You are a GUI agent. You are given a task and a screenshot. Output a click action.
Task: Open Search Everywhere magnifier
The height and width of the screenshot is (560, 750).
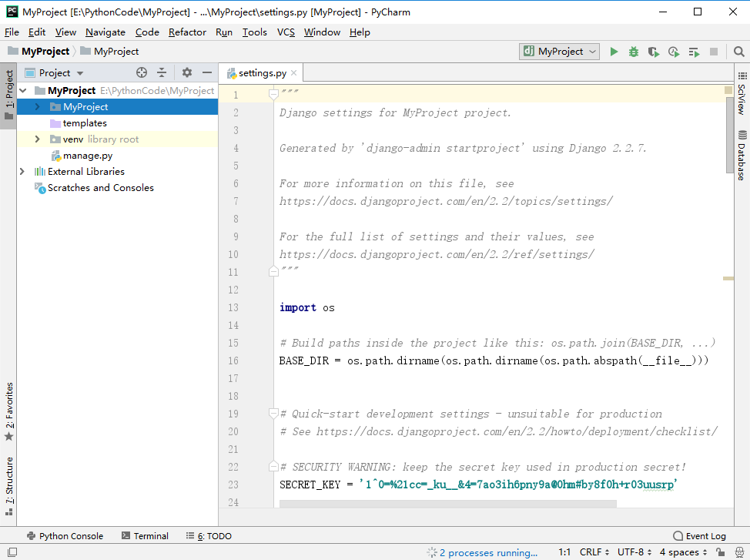[738, 52]
